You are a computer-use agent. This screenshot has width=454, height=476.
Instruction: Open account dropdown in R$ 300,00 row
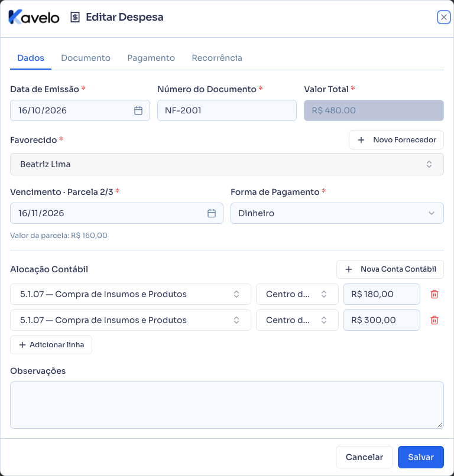point(131,320)
